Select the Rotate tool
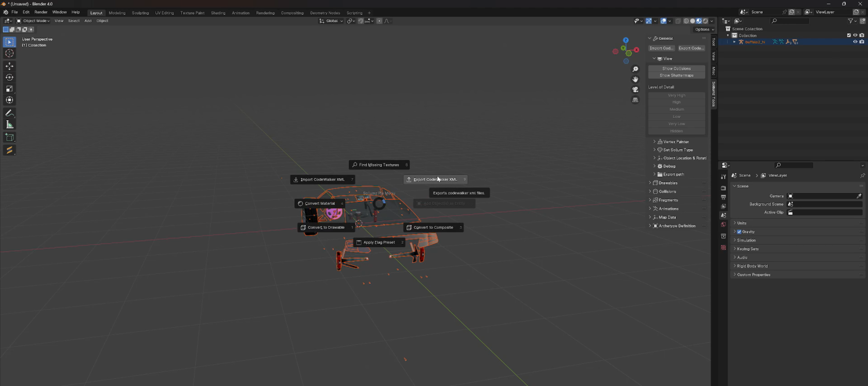 tap(9, 77)
